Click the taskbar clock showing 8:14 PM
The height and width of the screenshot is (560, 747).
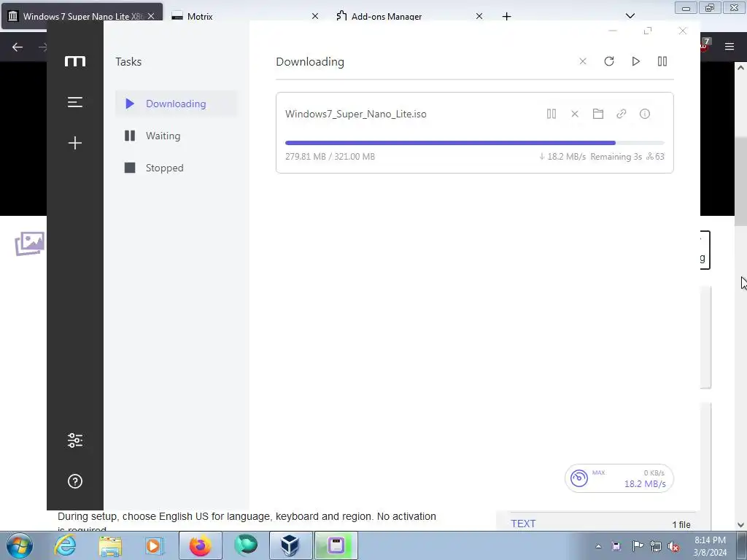[x=710, y=546]
